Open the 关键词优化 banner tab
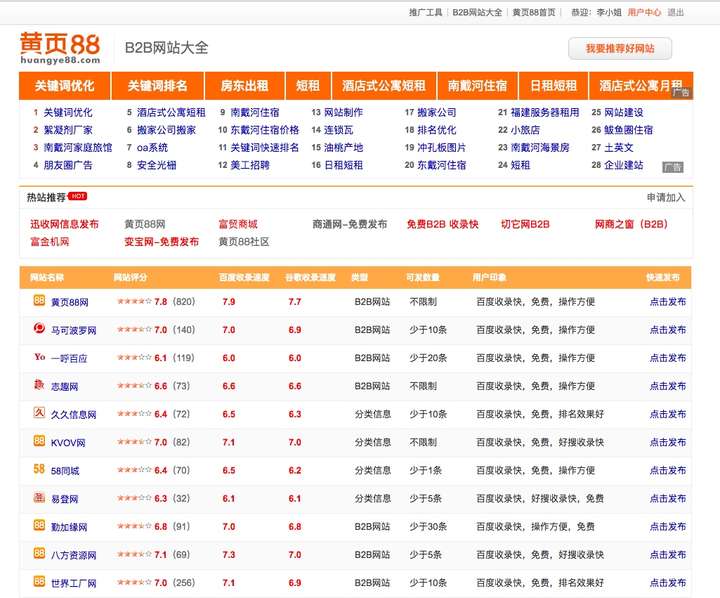Screen dimensions: 720x598 pos(64,86)
